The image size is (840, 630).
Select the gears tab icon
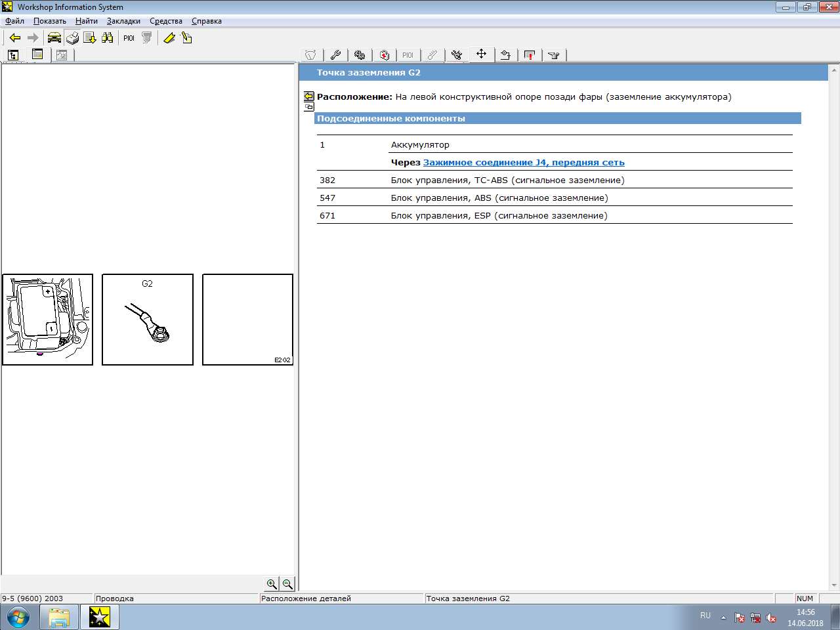click(360, 55)
